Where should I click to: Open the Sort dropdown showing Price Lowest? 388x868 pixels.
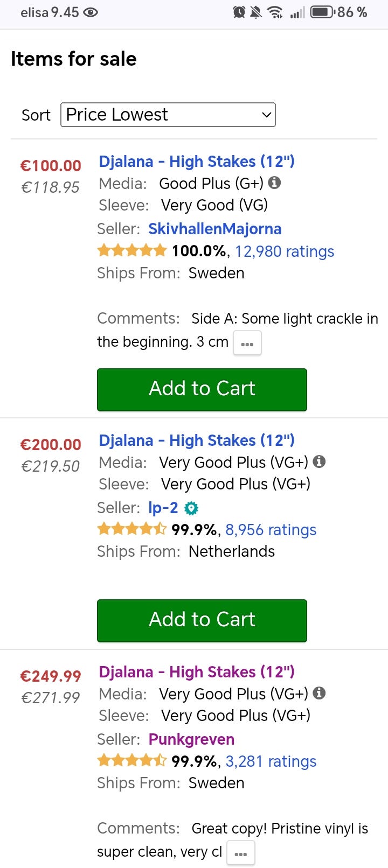point(168,115)
